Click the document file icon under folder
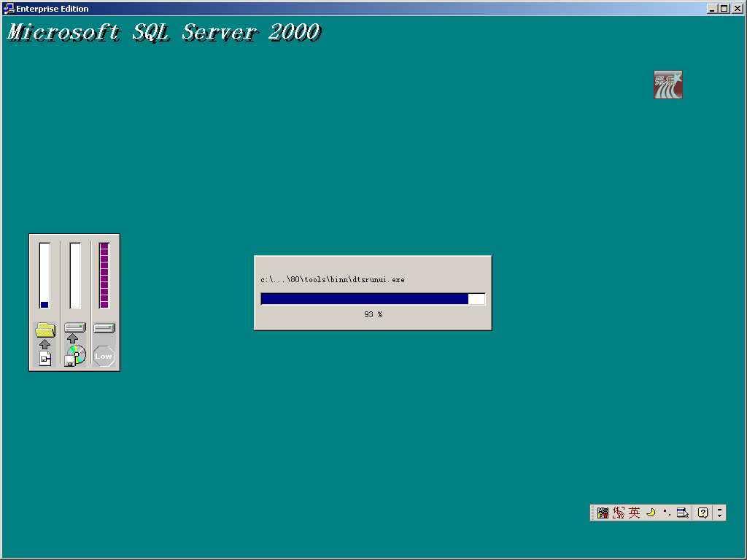Screen dimensions: 747x560 coord(45,359)
